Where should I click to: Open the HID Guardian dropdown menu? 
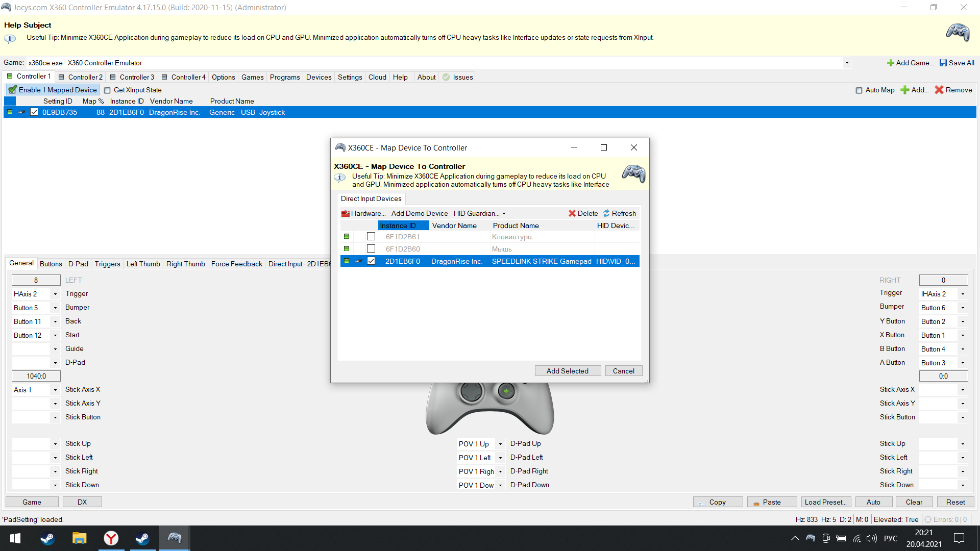coord(480,213)
